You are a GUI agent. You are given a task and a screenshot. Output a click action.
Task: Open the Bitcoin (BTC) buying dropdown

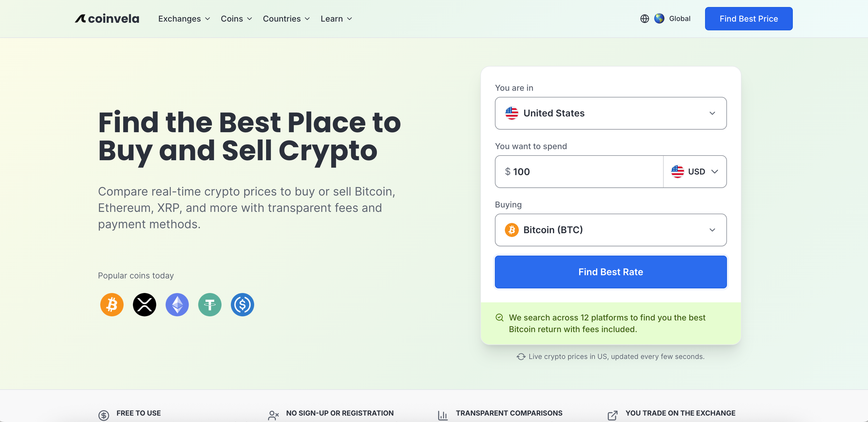(x=610, y=230)
